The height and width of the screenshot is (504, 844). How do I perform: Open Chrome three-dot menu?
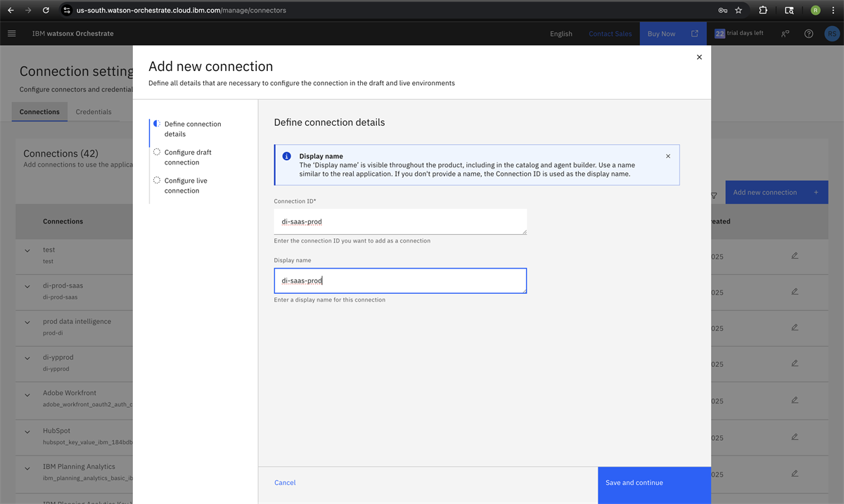coord(833,11)
